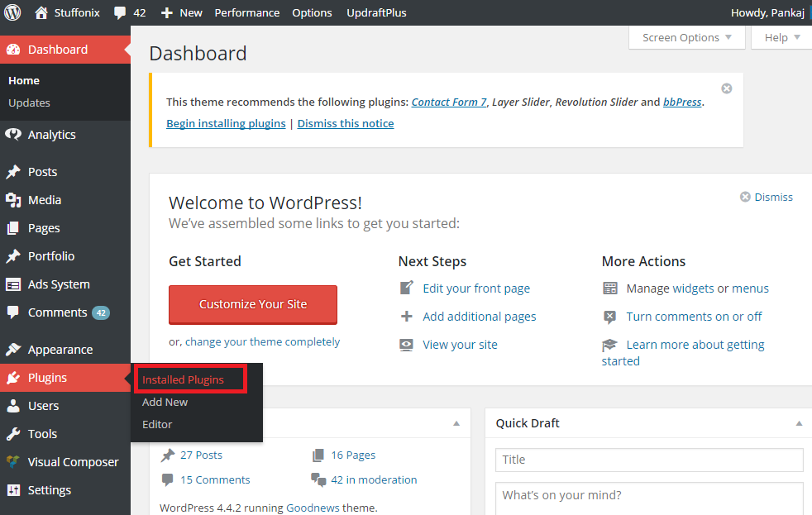Click the Dashboard gauge icon
Screen dimensions: 812x515
(x=13, y=50)
